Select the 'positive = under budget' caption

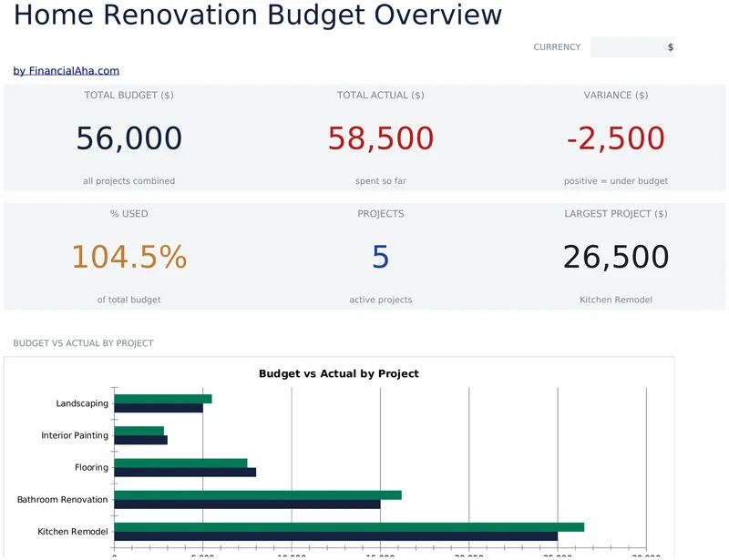pyautogui.click(x=616, y=181)
